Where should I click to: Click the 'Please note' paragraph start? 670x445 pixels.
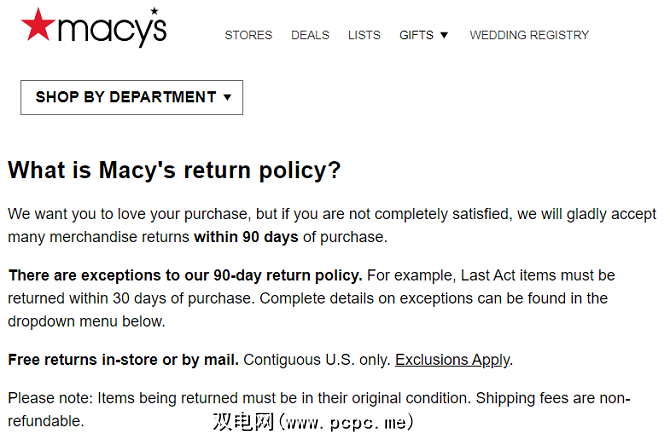50,398
